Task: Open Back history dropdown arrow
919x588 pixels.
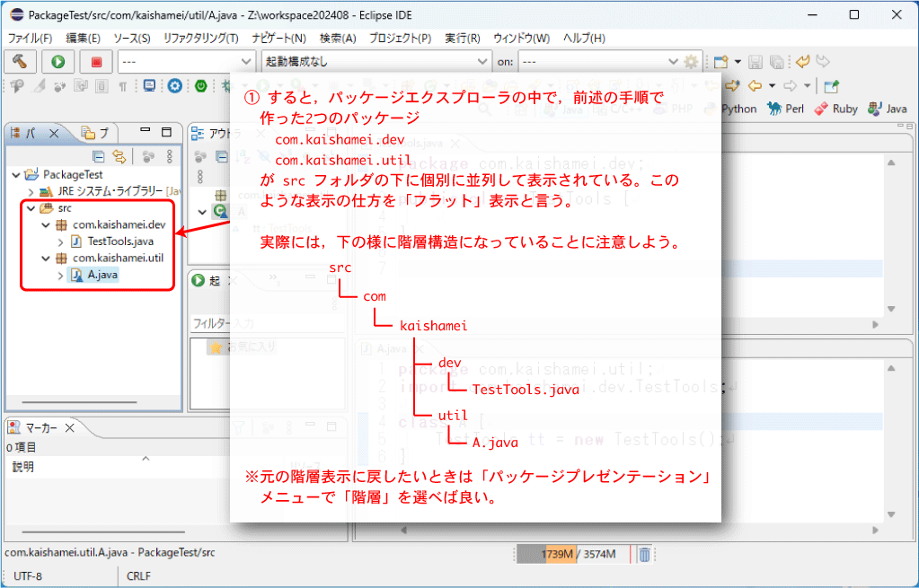Action: pos(772,86)
